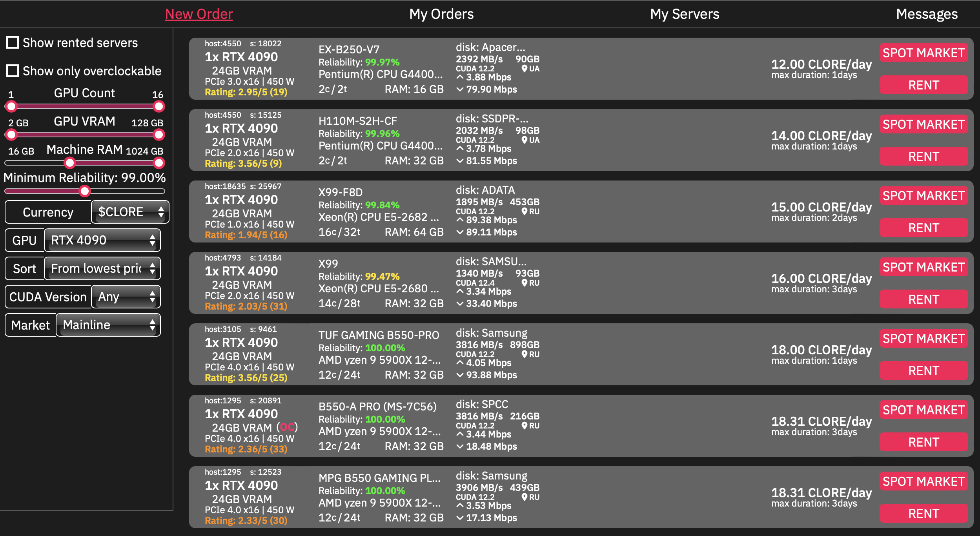Expand GPU model selector dropdown

[103, 240]
